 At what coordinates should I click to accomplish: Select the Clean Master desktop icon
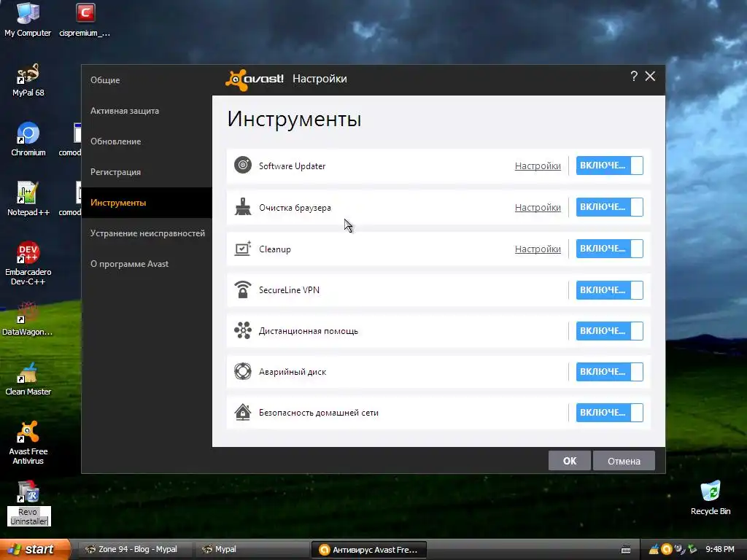(x=28, y=378)
